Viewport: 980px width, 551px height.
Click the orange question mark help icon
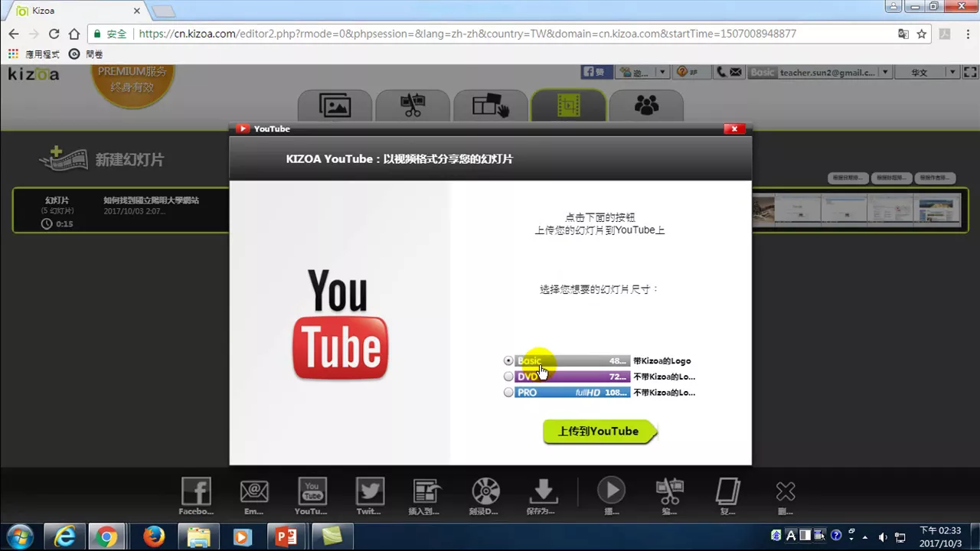click(x=682, y=73)
